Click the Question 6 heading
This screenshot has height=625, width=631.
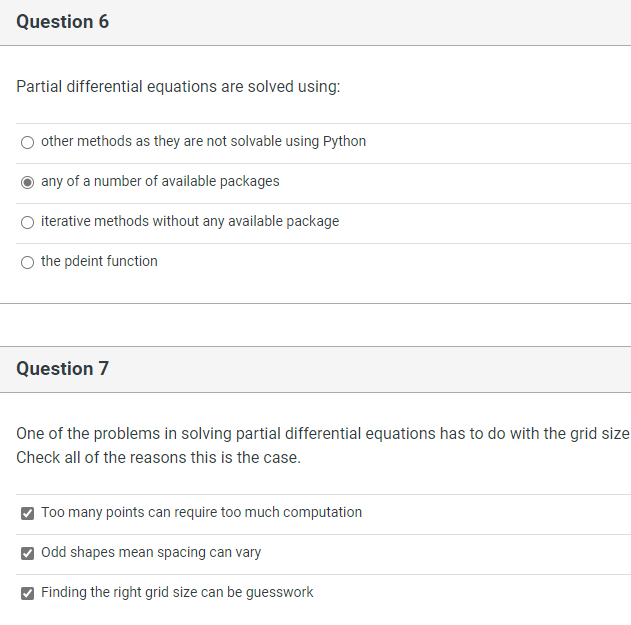click(x=62, y=22)
